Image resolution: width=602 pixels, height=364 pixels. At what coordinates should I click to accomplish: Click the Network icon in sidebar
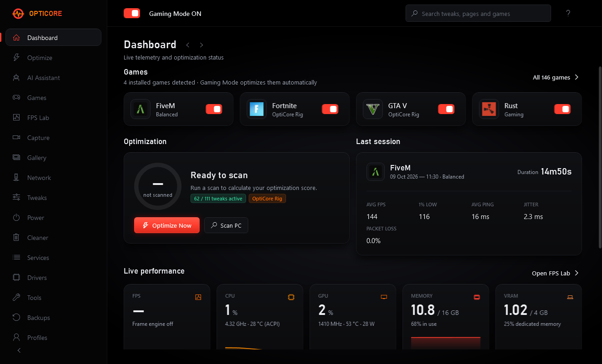(16, 178)
